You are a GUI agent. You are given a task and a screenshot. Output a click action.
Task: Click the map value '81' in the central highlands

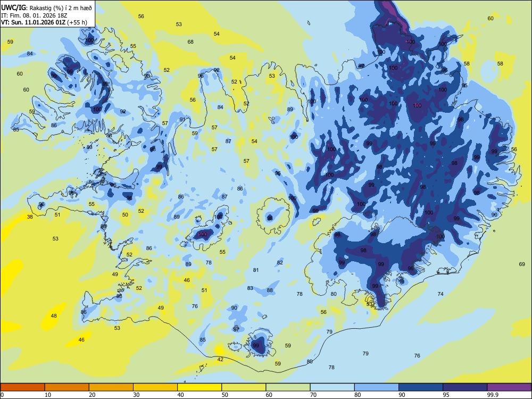(x=256, y=270)
